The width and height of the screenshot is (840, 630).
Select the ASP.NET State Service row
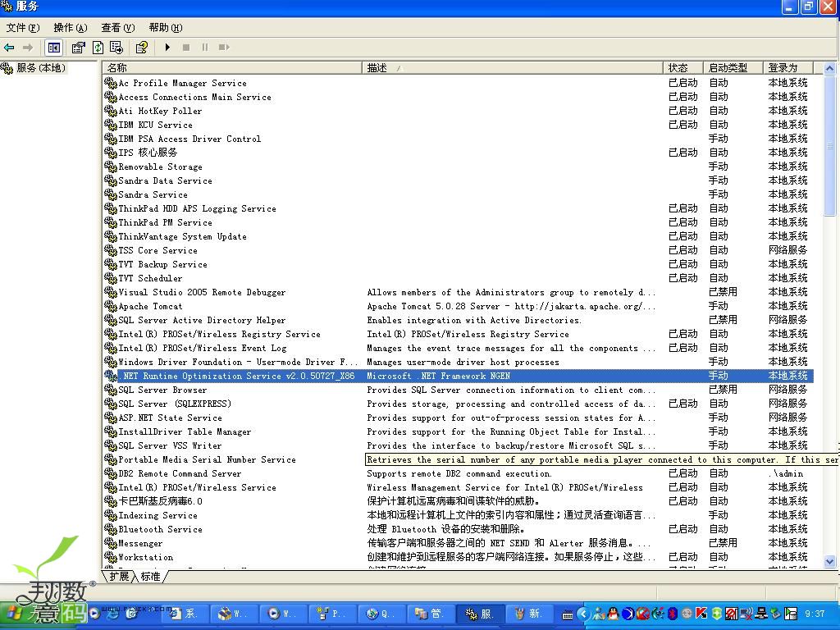coord(459,418)
